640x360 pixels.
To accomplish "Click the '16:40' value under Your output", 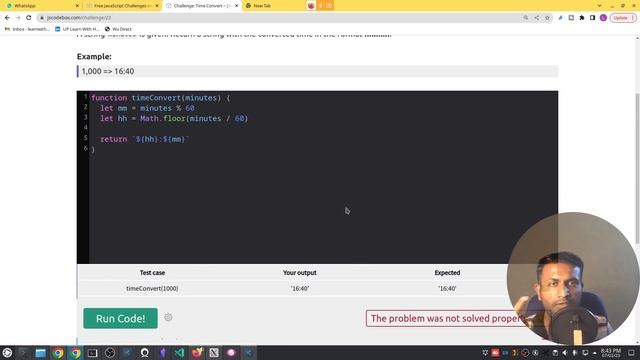I will (300, 288).
